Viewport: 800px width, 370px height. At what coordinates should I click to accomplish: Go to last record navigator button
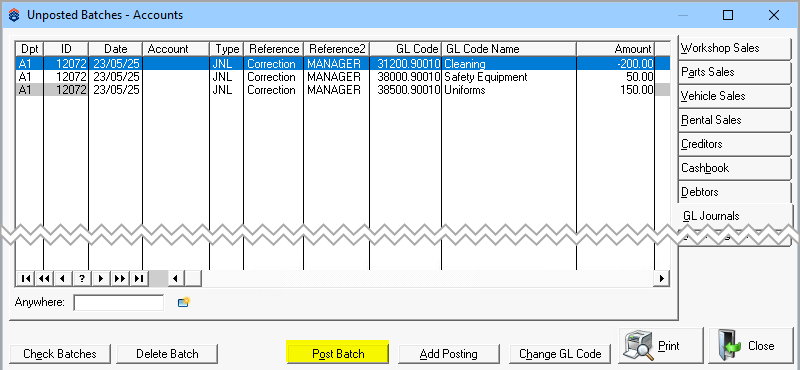pos(138,279)
